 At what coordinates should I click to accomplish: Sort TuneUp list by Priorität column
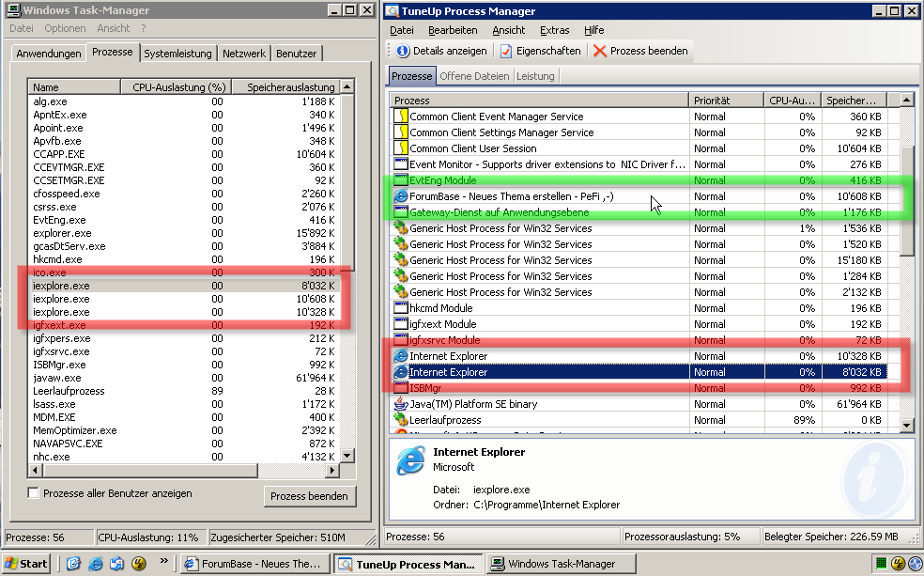727,101
